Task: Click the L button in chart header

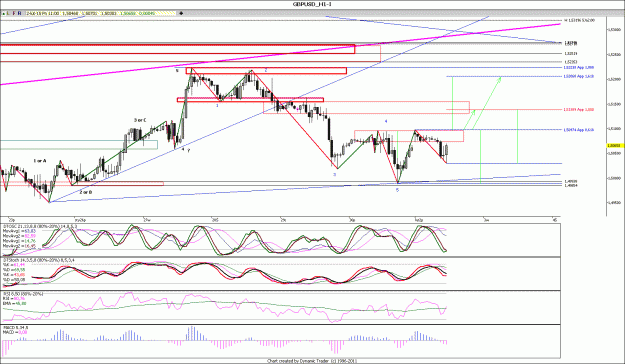Action: coord(8,13)
